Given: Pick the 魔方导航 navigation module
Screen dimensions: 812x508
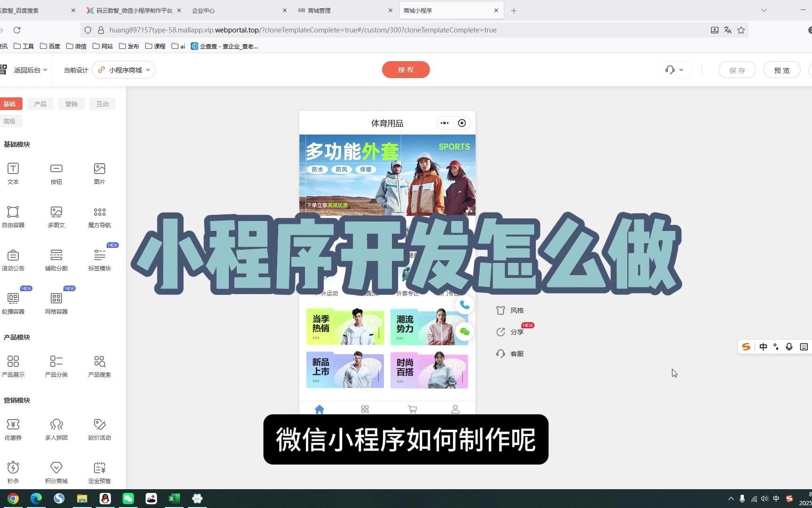Looking at the screenshot, I should [x=100, y=216].
